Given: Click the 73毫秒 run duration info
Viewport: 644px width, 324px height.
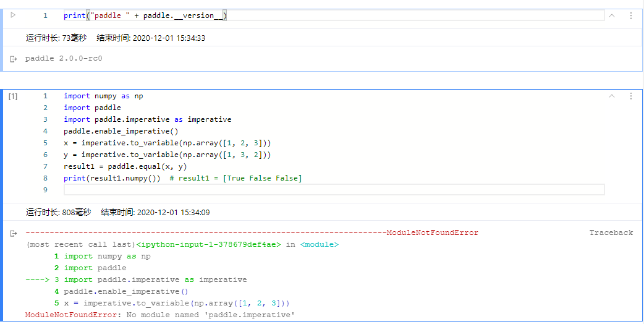Looking at the screenshot, I should [x=56, y=38].
